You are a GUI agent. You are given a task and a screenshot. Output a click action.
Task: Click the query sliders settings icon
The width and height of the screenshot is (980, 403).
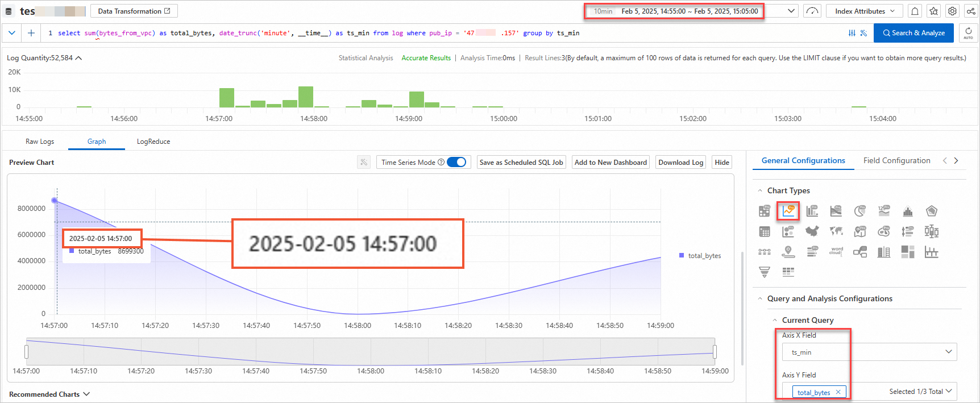[x=852, y=33]
